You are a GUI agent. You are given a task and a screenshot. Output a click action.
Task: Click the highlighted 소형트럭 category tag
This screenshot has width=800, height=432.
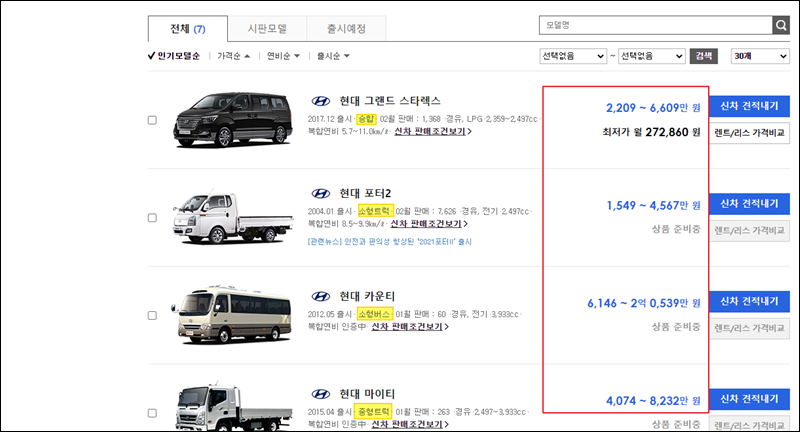click(374, 211)
